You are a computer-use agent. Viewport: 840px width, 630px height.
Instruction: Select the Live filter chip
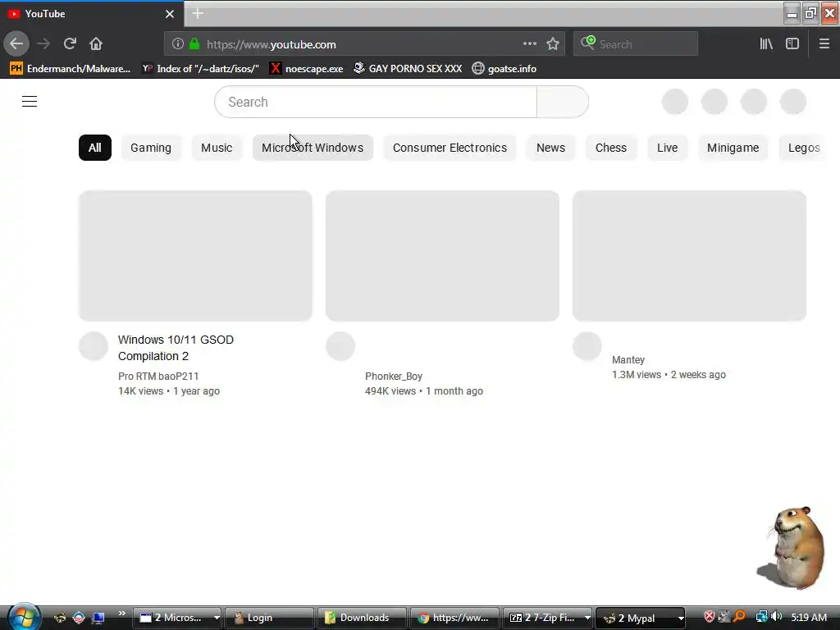(x=668, y=148)
